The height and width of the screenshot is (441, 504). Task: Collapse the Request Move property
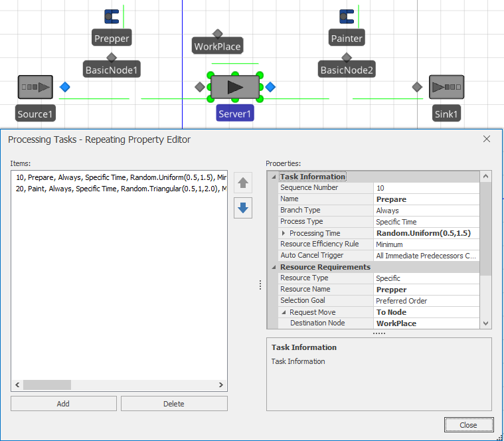pos(284,312)
